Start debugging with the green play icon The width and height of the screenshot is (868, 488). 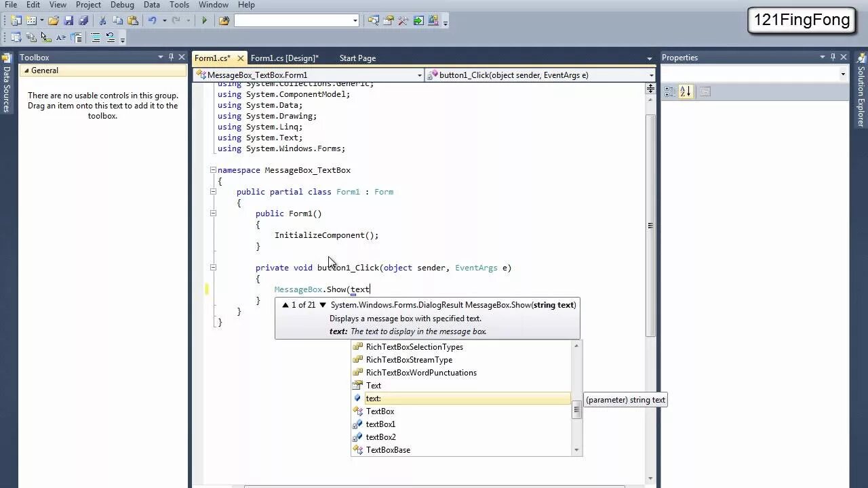204,21
